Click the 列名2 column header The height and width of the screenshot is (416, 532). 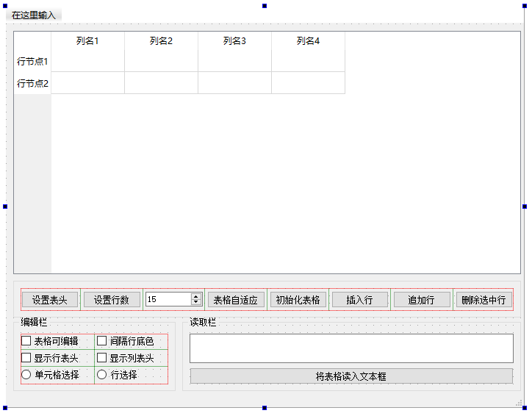(x=161, y=41)
